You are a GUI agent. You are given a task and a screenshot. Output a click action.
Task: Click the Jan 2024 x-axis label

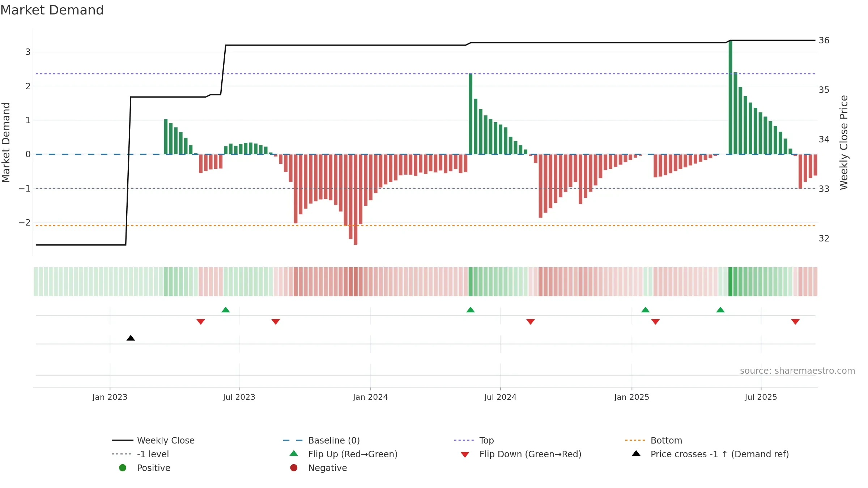tap(370, 397)
